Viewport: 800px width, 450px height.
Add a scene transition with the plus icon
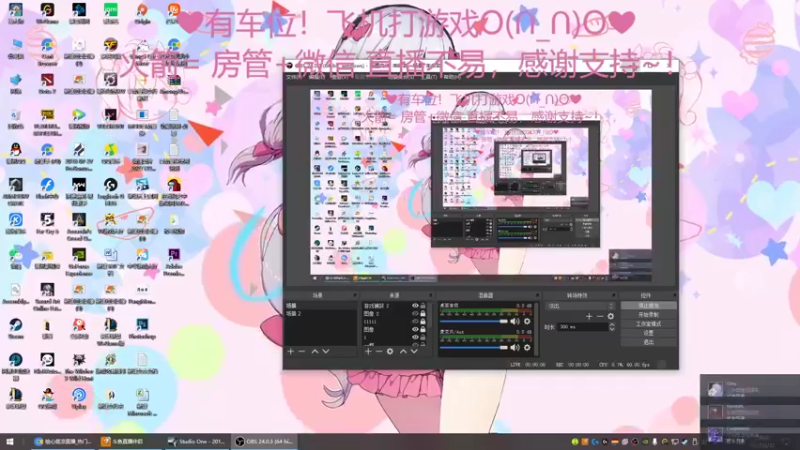[589, 316]
